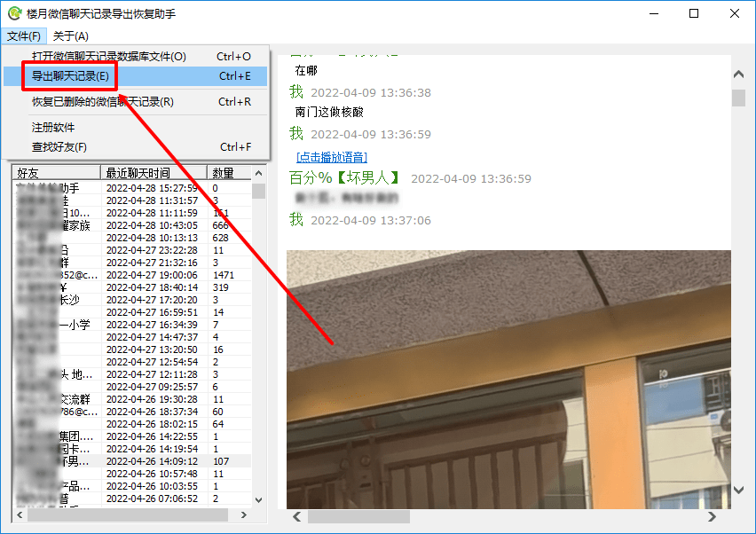Click friend list scroll-left arrow
Screen dimensions: 756x534
[20, 515]
